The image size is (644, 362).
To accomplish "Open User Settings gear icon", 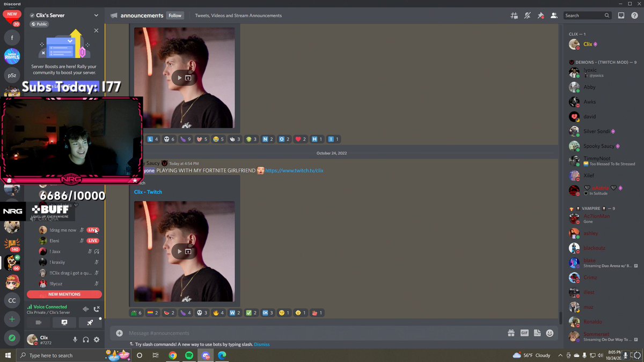I will [x=97, y=339].
